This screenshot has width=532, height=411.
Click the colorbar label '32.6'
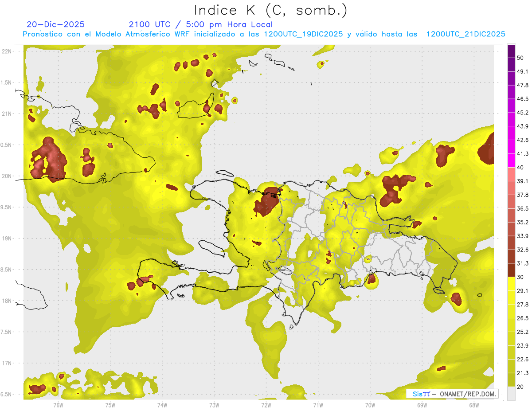(x=523, y=250)
